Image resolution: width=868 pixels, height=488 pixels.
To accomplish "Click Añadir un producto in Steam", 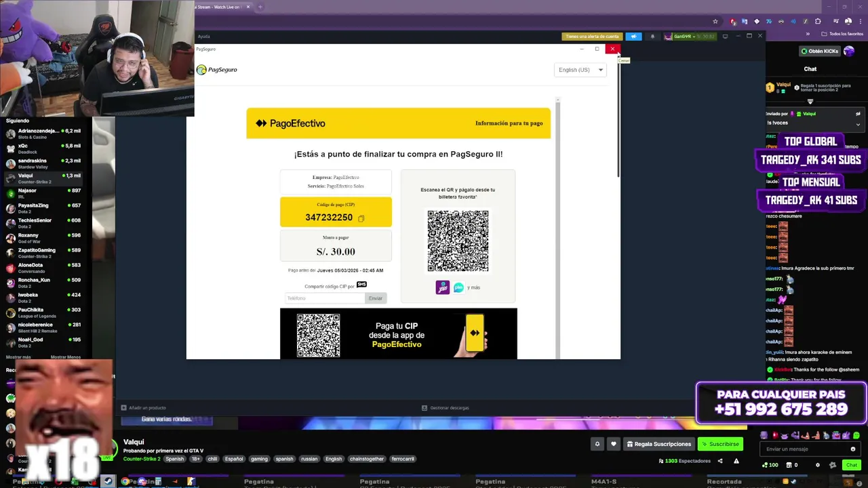I will pos(144,408).
